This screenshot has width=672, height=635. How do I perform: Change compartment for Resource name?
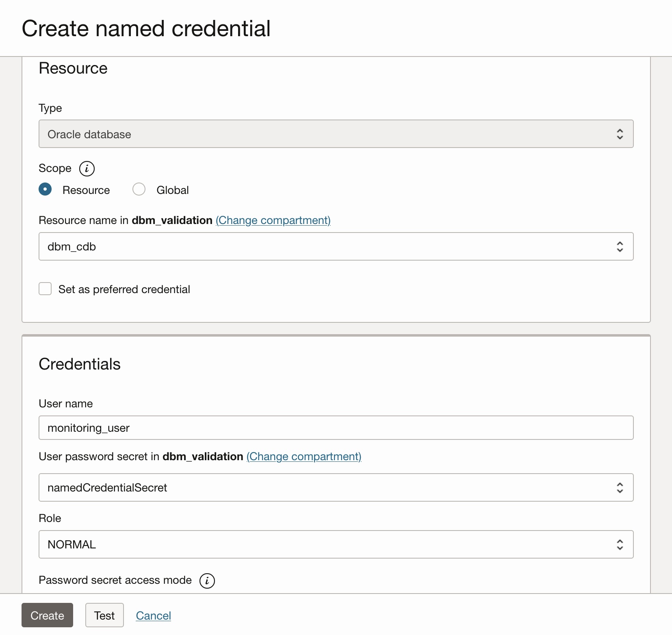tap(273, 220)
